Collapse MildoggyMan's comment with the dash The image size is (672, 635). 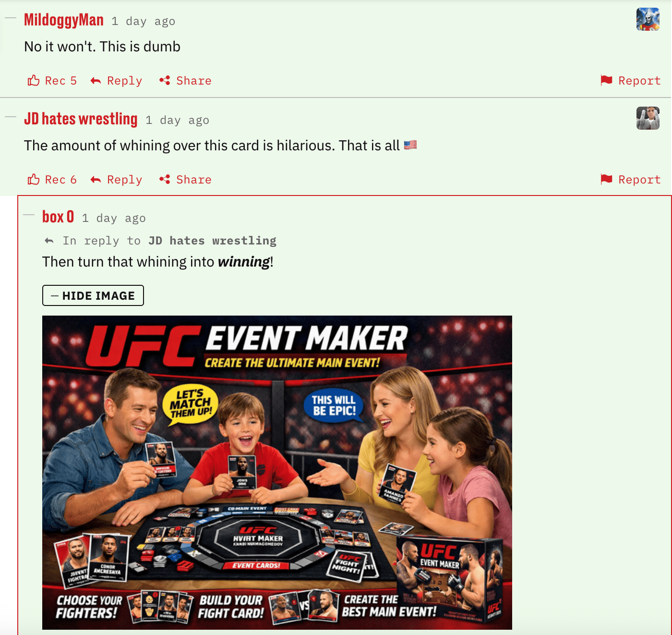11,18
